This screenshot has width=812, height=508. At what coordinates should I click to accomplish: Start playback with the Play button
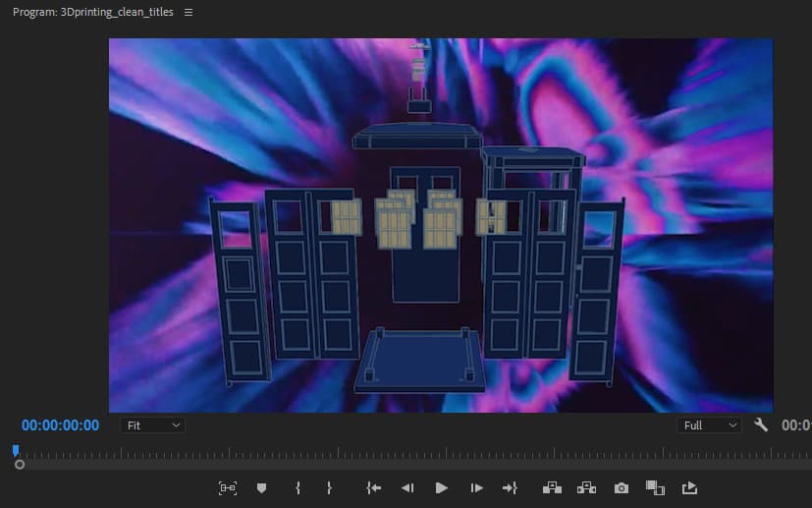point(441,487)
